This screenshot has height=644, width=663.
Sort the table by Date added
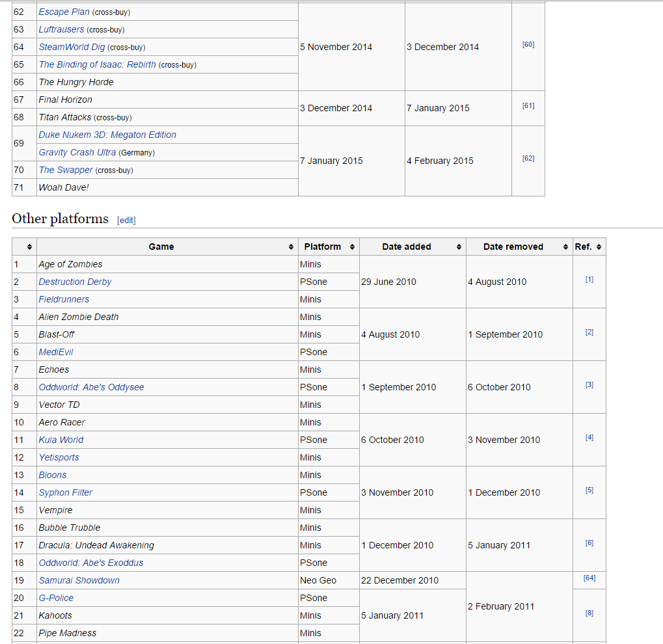(x=459, y=247)
